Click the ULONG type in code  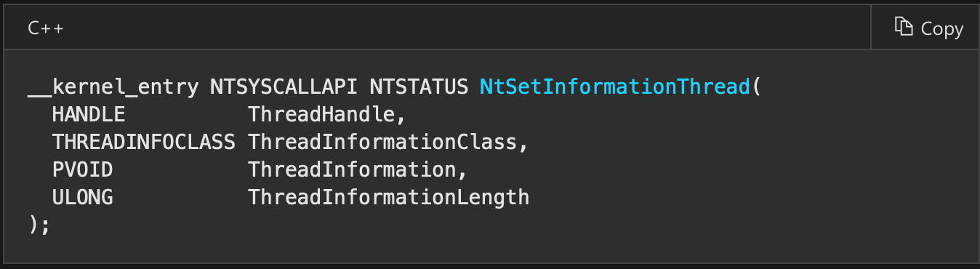tap(83, 198)
